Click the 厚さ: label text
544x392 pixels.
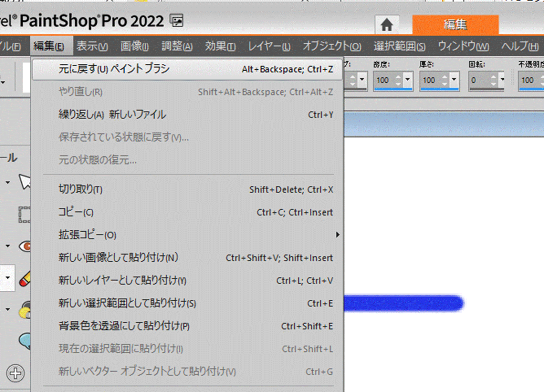pyautogui.click(x=426, y=64)
